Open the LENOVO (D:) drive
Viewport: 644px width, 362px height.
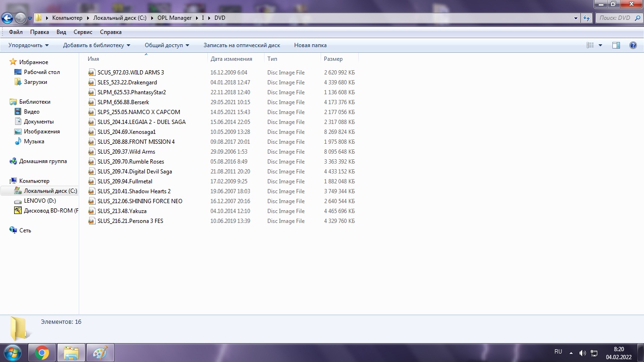pos(40,201)
